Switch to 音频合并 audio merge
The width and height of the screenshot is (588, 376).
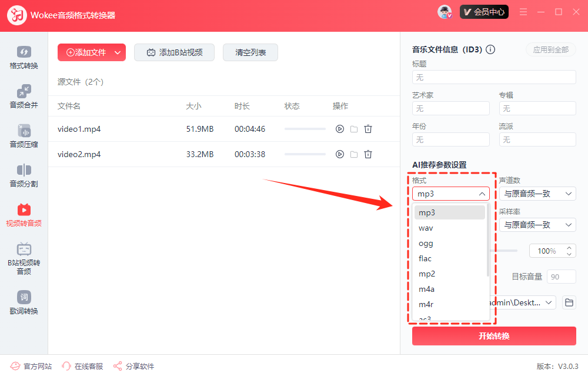click(x=24, y=97)
